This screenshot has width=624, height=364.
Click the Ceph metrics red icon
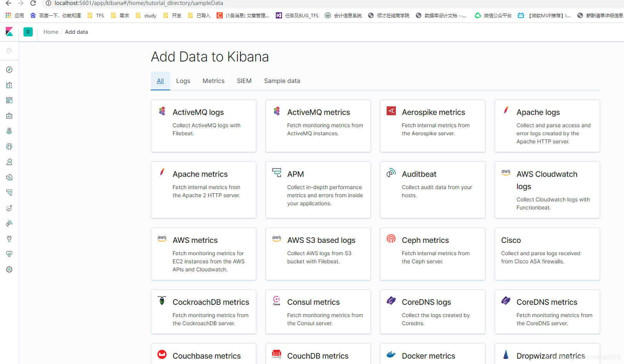click(391, 239)
